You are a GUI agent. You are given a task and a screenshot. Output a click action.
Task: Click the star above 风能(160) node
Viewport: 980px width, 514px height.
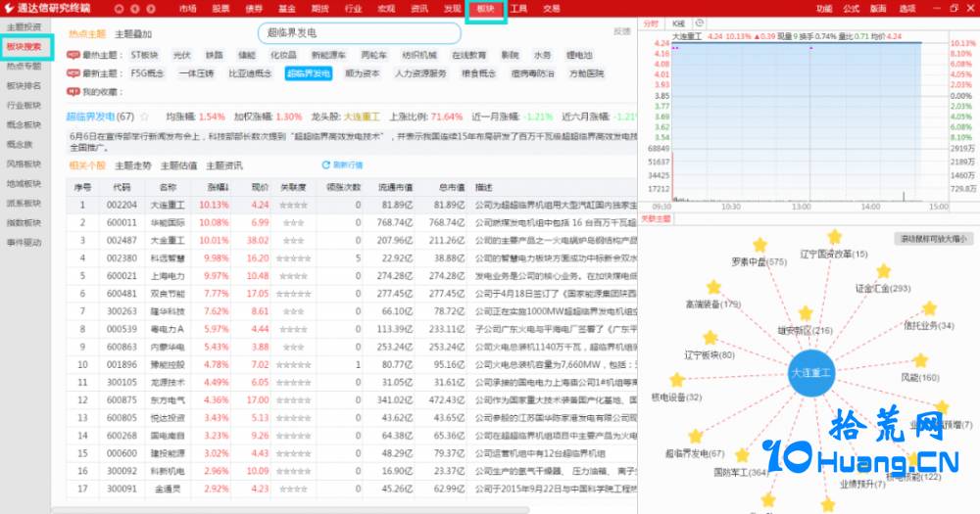920,359
